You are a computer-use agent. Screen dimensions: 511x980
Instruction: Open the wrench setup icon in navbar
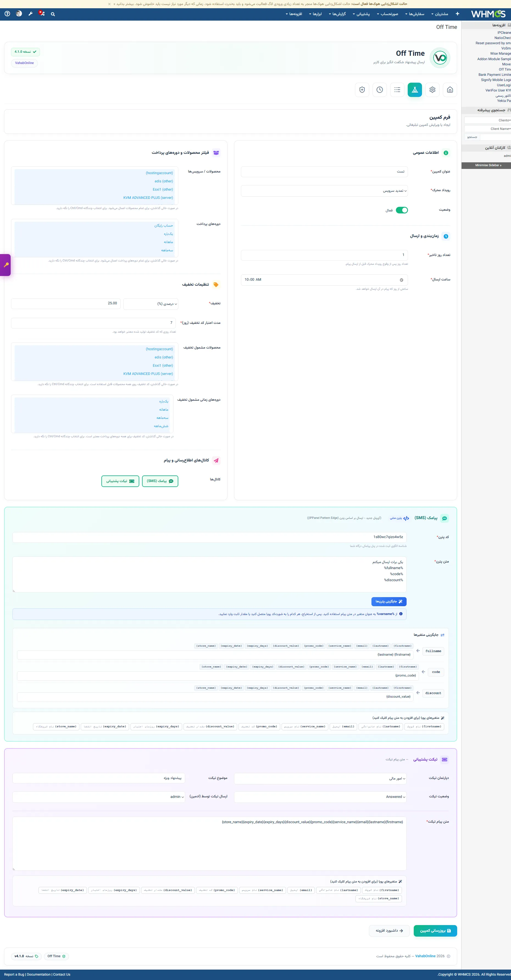click(30, 14)
